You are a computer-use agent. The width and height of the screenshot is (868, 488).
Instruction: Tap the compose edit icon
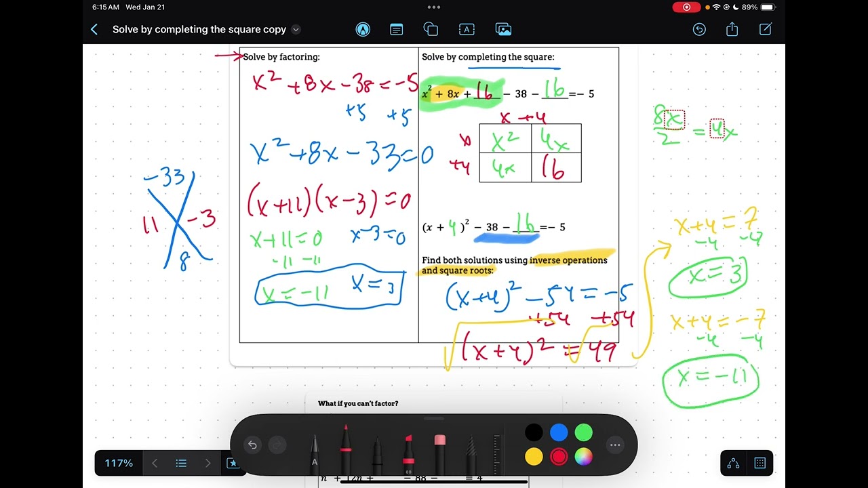coord(766,29)
